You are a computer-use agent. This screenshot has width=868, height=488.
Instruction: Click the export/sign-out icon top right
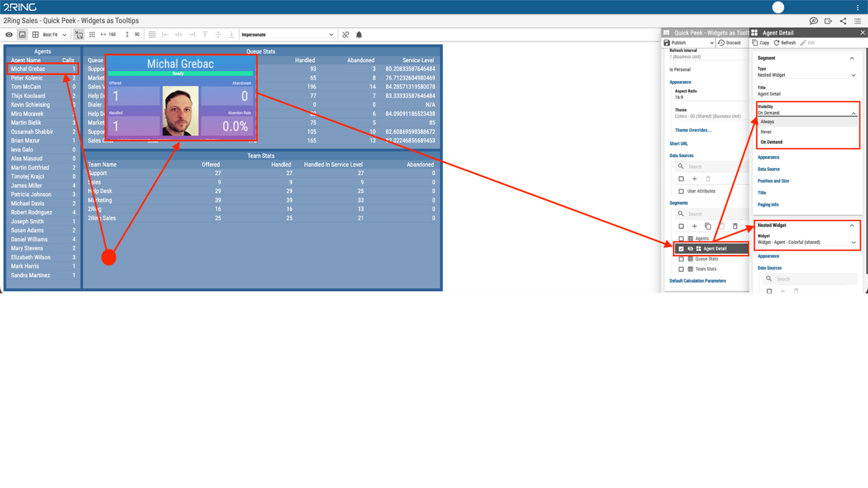click(828, 21)
